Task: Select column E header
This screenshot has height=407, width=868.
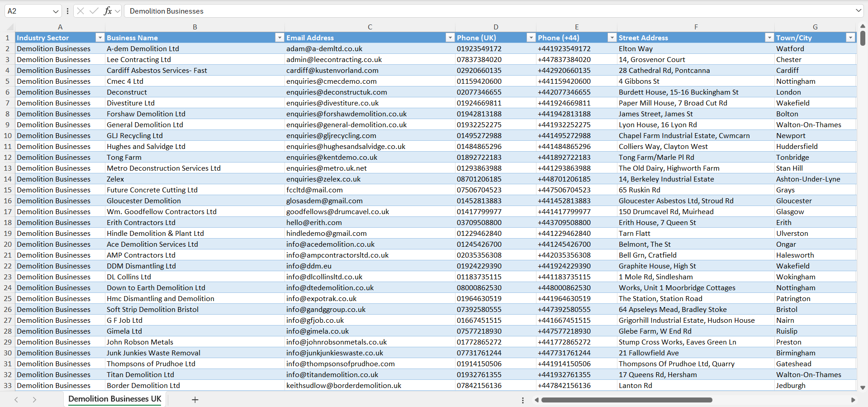Action: pyautogui.click(x=577, y=27)
